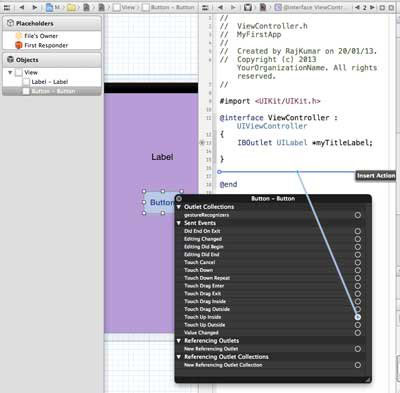The height and width of the screenshot is (393, 400).
Task: Click the Touch Up Outside connection circle
Action: click(358, 325)
